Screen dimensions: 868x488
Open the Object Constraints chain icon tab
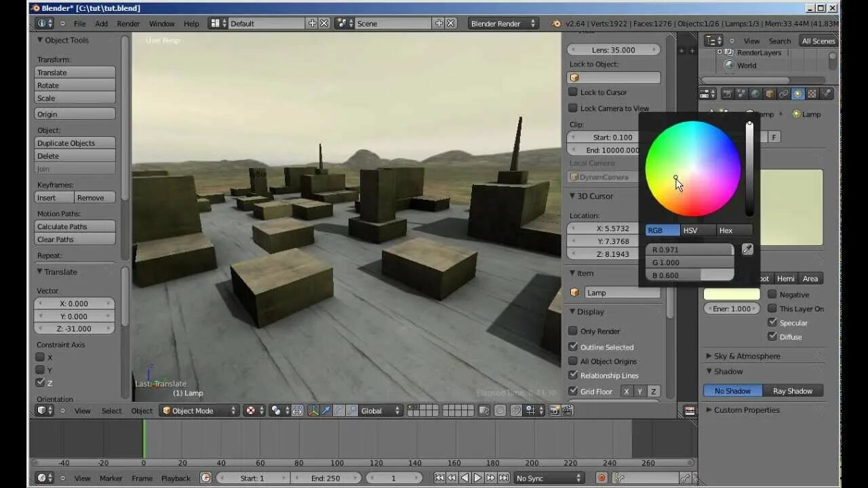tap(783, 94)
